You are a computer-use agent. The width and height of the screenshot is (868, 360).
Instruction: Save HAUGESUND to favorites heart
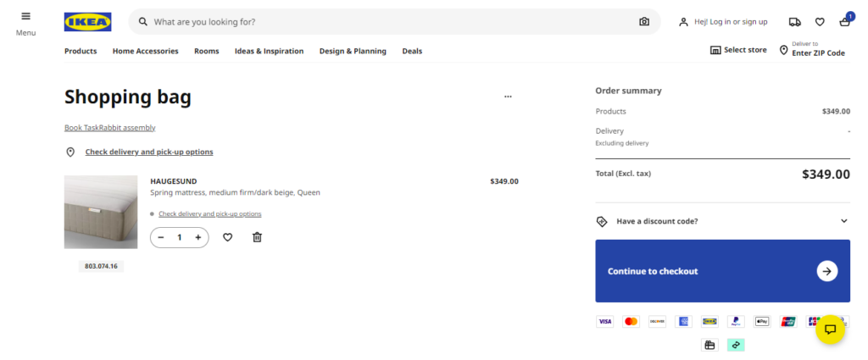pyautogui.click(x=227, y=237)
